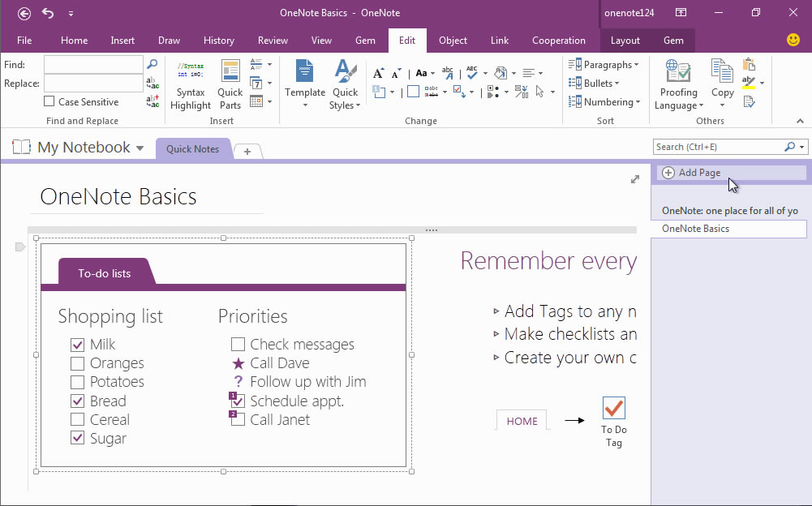Click the full page view expand arrows

(x=635, y=179)
